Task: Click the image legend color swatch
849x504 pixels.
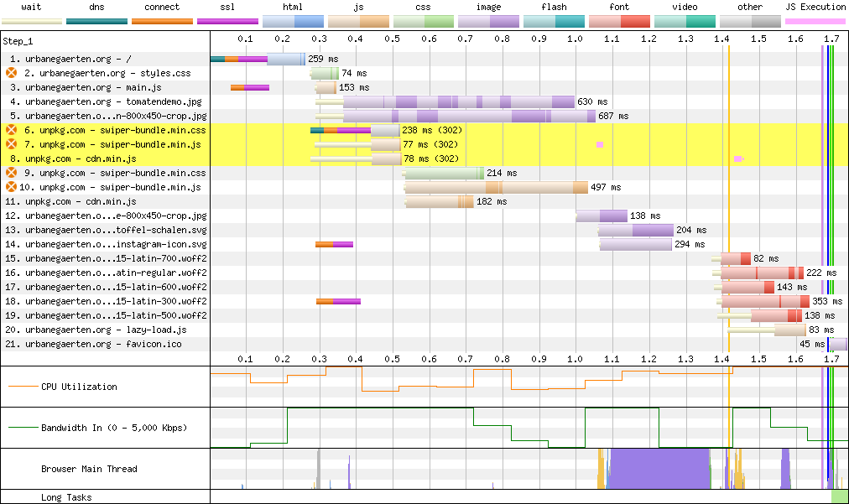Action: pos(489,22)
